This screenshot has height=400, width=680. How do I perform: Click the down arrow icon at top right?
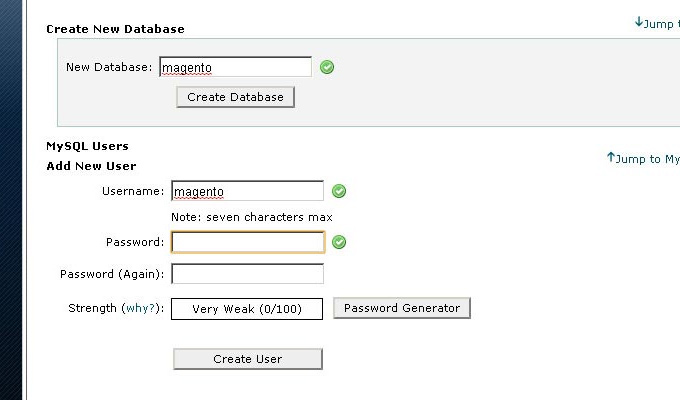pyautogui.click(x=639, y=22)
